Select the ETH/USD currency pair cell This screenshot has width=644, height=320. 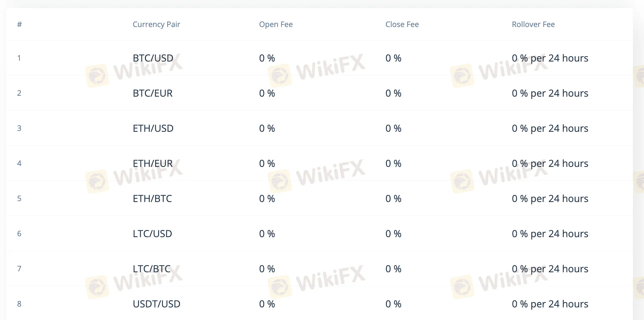(x=153, y=128)
